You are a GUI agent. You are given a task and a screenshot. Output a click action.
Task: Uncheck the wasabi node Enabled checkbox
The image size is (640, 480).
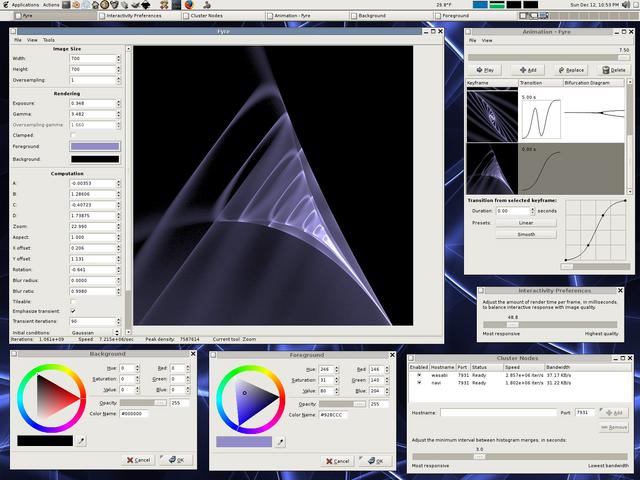point(418,374)
